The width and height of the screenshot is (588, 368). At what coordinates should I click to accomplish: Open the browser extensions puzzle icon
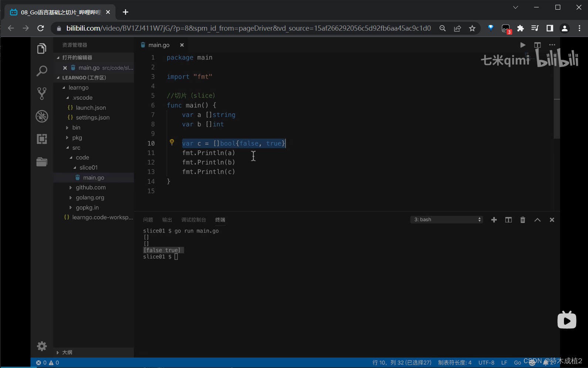point(520,28)
